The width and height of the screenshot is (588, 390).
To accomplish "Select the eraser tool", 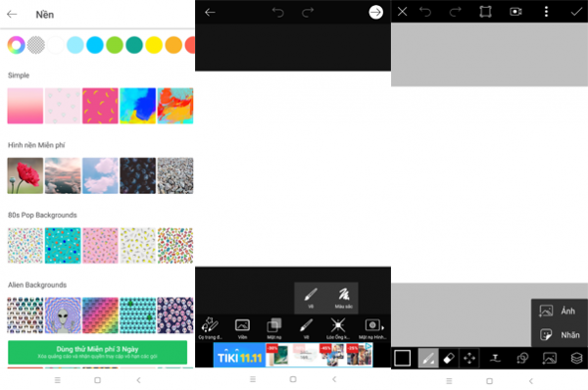I will coord(449,358).
